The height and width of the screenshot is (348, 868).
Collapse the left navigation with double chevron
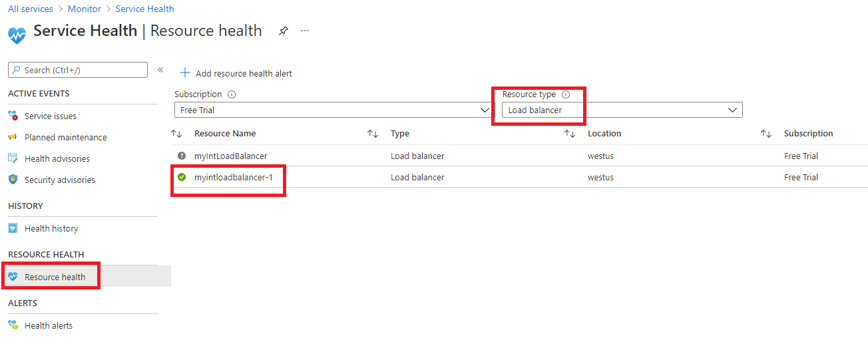(x=160, y=70)
